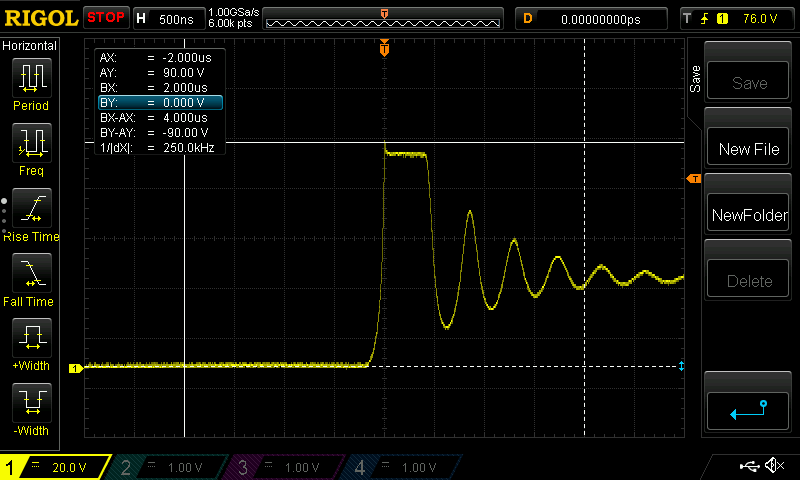The image size is (800, 480).
Task: Click the 1.00GSa/s sample rate readout
Action: click(234, 12)
